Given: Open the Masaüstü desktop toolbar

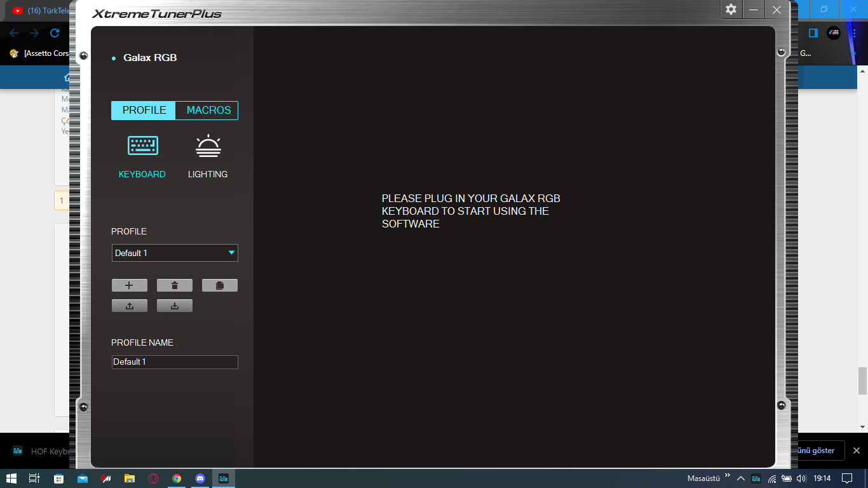Looking at the screenshot, I should [x=703, y=478].
